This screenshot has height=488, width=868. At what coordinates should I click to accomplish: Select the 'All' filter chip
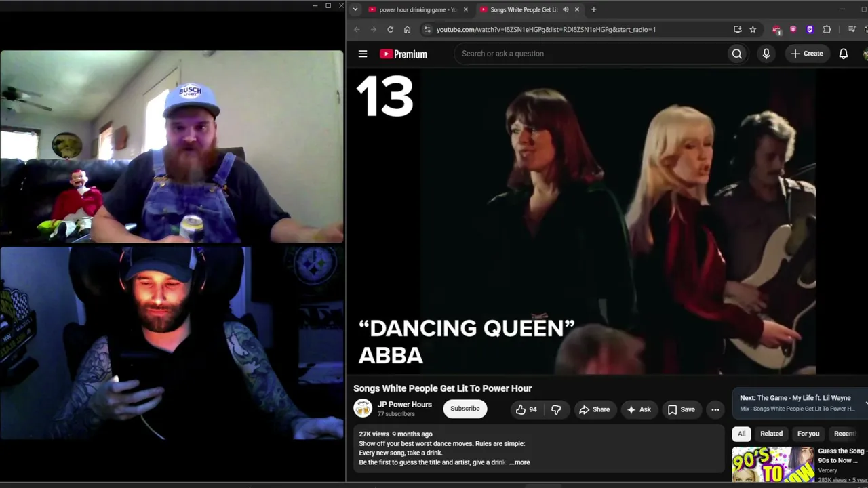[741, 434]
